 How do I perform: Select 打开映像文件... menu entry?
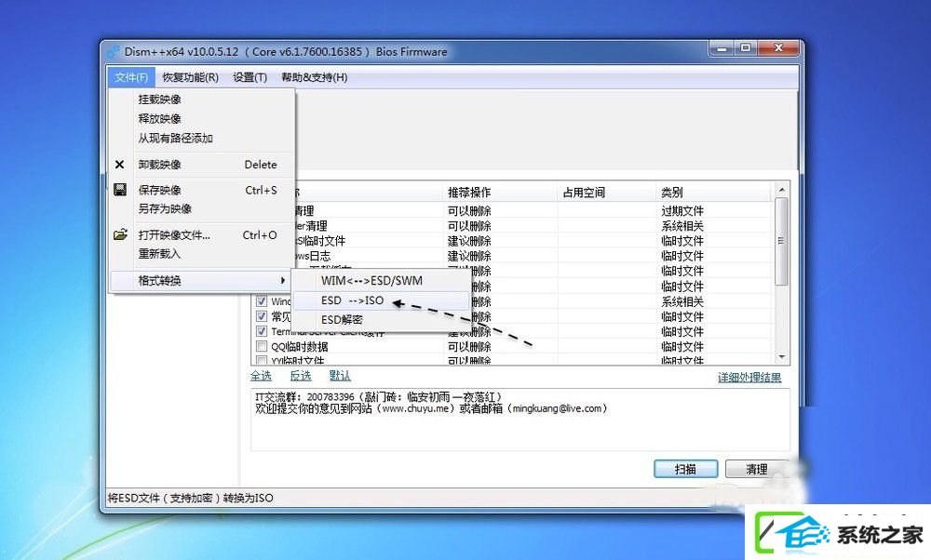[202, 235]
